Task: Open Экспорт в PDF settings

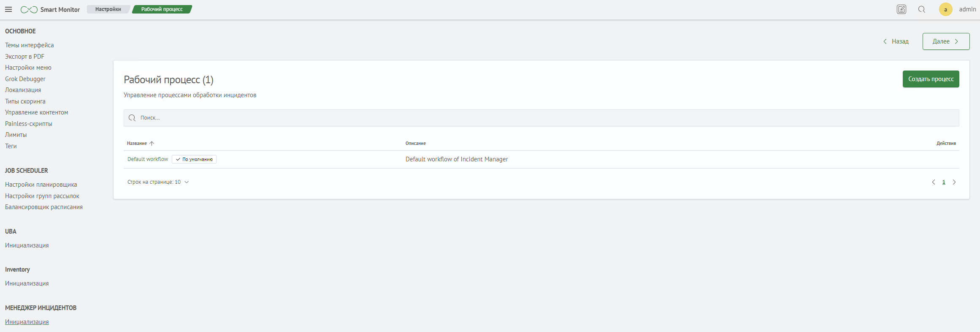Action: (x=24, y=57)
